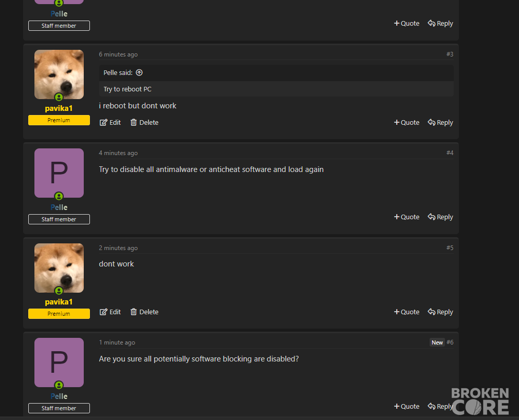Click the Staff member badge on post #4
The height and width of the screenshot is (420, 519).
[59, 219]
